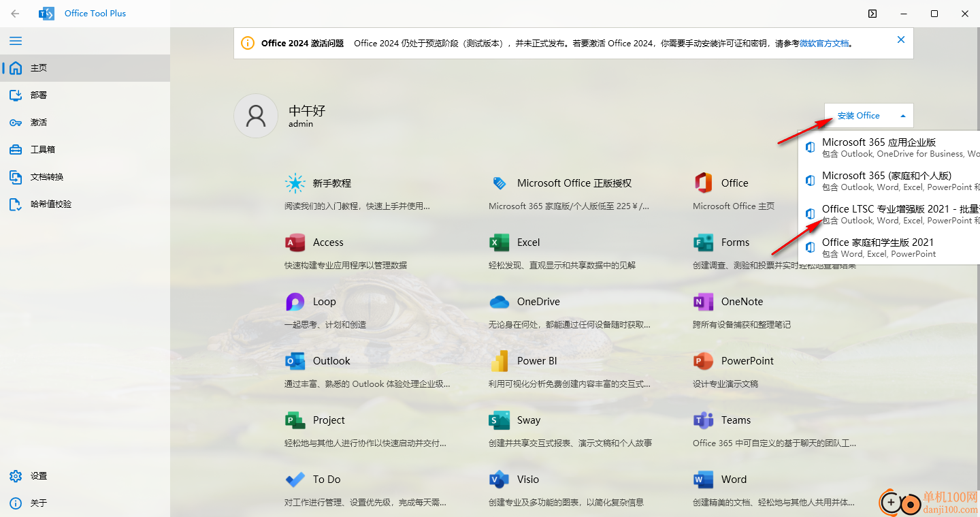Click description 设计专业演示文稿
980x517 pixels.
pyautogui.click(x=725, y=384)
